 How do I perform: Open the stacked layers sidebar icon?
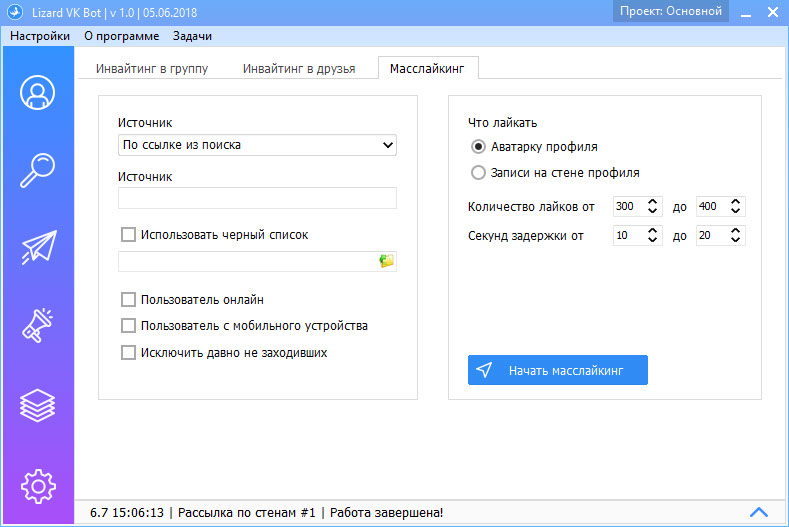pyautogui.click(x=37, y=405)
